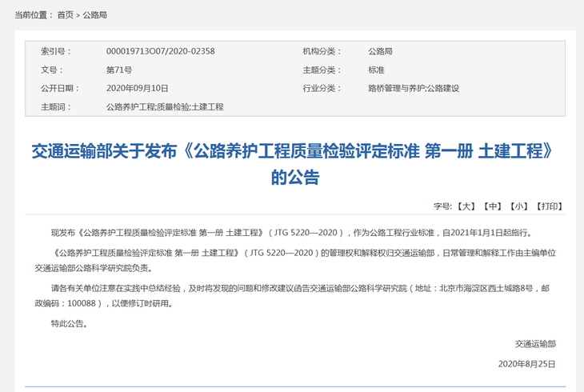This screenshot has height=392, width=584.
Task: Click document number 第71号
Action: [x=118, y=70]
